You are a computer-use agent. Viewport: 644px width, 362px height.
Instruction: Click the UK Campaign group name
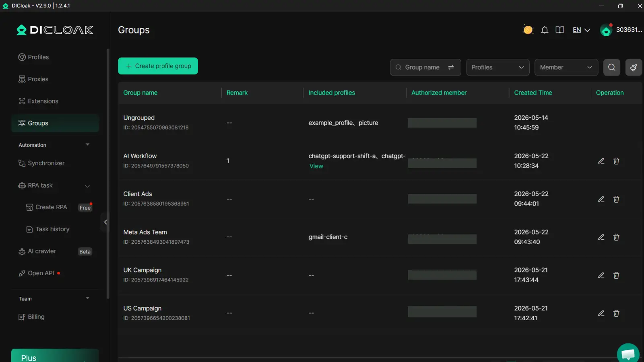[142, 270]
